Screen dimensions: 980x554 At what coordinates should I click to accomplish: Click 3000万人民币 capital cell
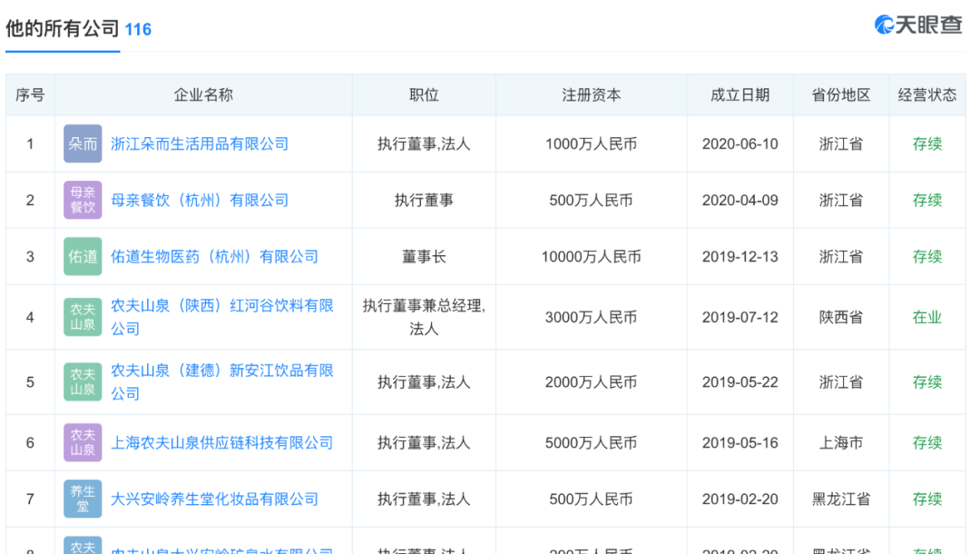click(592, 317)
